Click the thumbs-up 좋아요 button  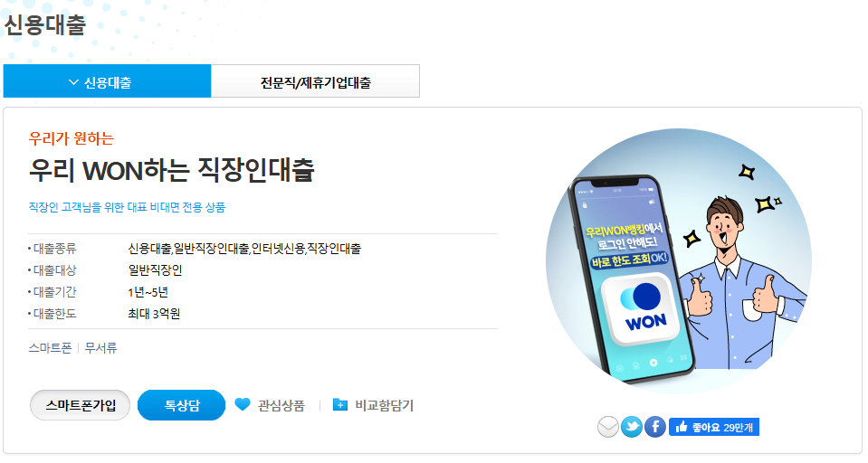click(714, 427)
